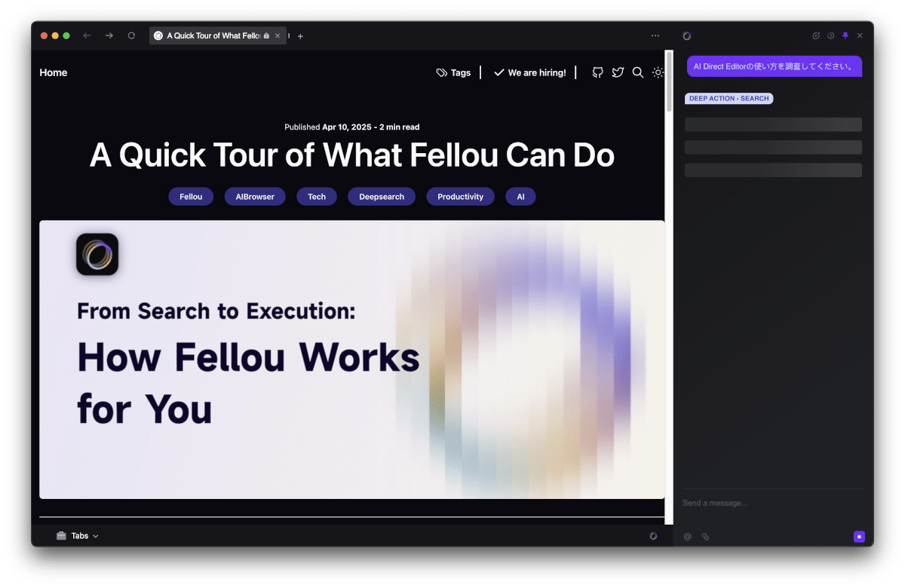Follow the 'We are hiring!' link
The image size is (905, 588).
click(529, 72)
